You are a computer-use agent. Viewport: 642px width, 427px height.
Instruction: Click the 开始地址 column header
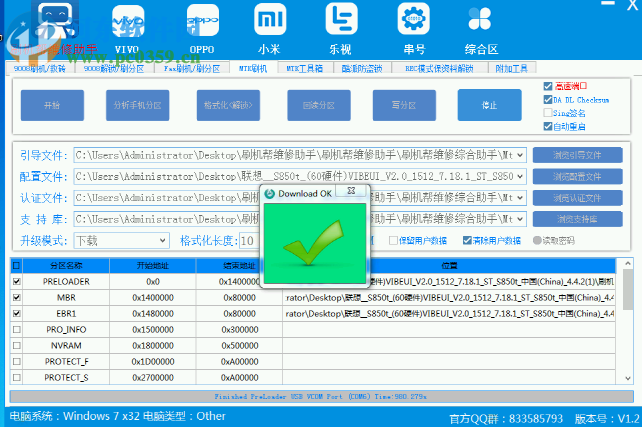tap(153, 266)
